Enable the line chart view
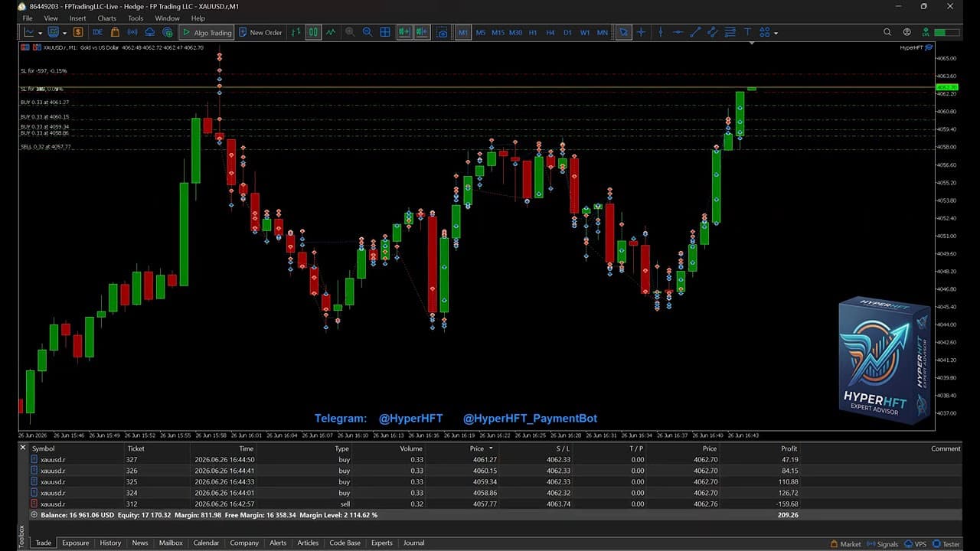The height and width of the screenshot is (551, 980). tap(331, 32)
